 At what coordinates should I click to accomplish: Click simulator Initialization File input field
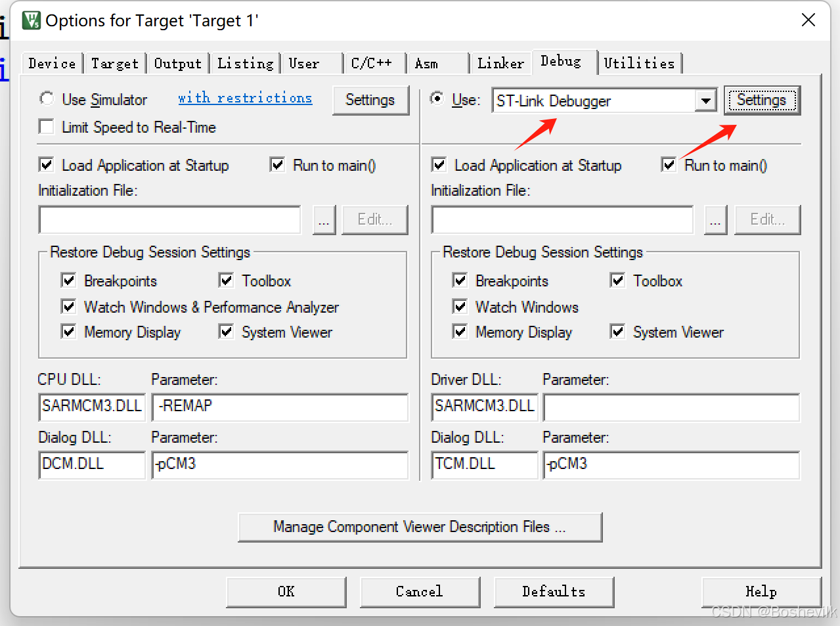[170, 219]
